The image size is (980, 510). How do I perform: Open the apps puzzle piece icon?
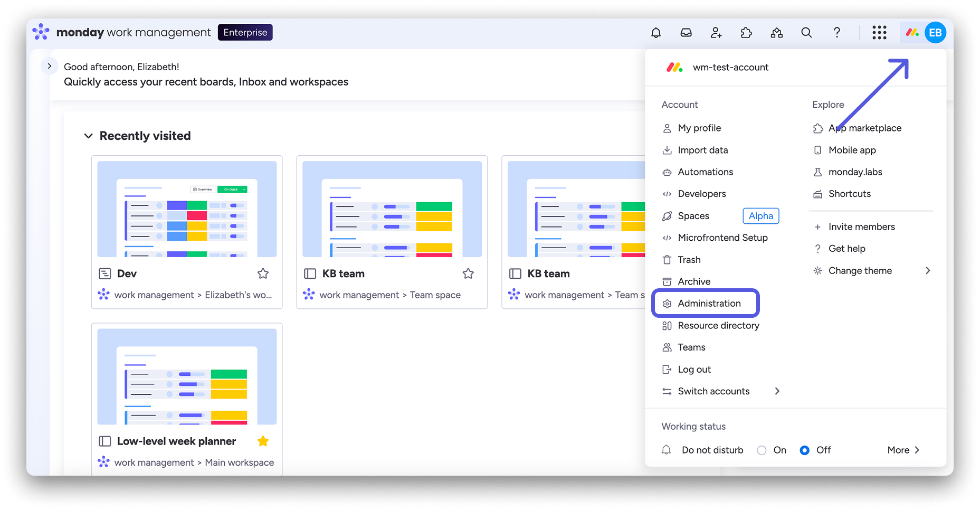coord(746,33)
